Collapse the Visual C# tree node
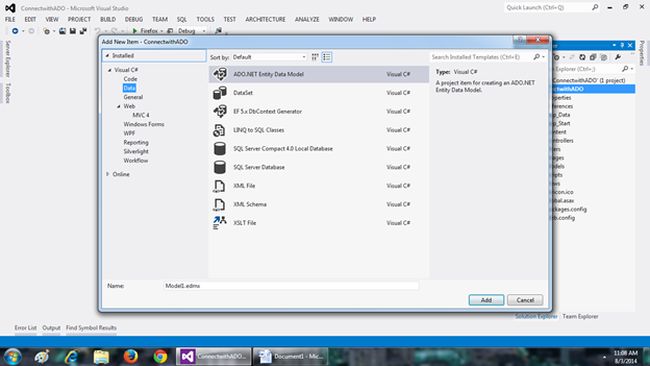This screenshot has height=366, width=650. click(110, 70)
